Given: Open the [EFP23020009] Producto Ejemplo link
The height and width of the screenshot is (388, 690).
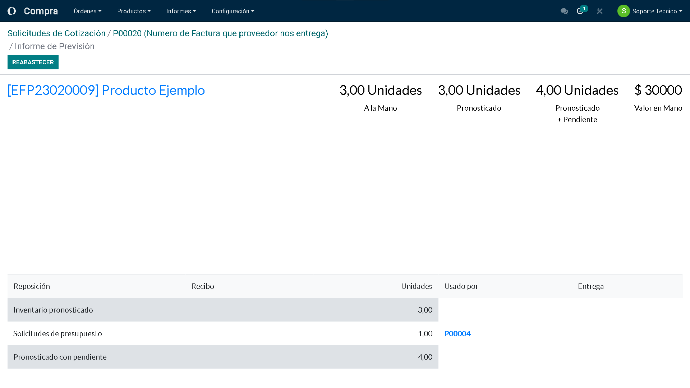Looking at the screenshot, I should (x=106, y=90).
